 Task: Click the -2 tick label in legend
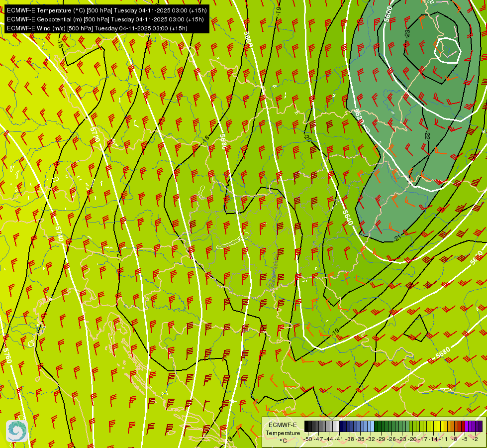[475, 440]
